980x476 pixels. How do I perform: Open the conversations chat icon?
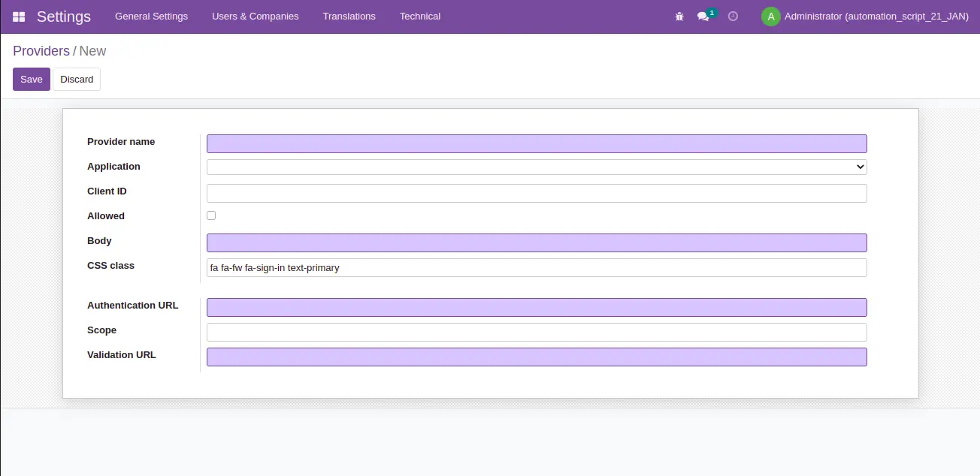tap(703, 17)
